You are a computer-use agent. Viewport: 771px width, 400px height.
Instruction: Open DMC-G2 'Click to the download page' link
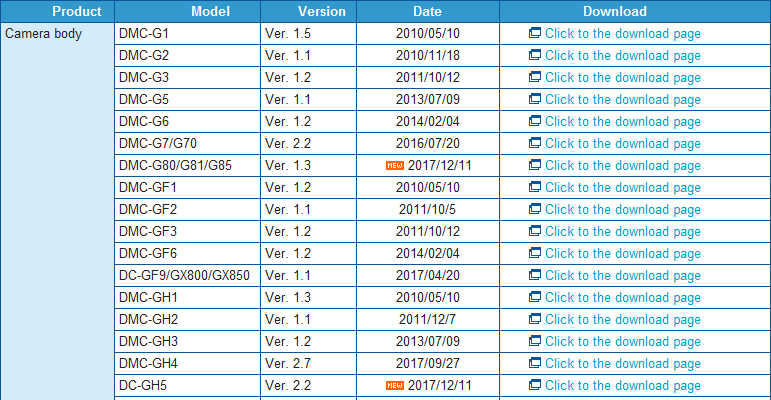click(x=623, y=56)
